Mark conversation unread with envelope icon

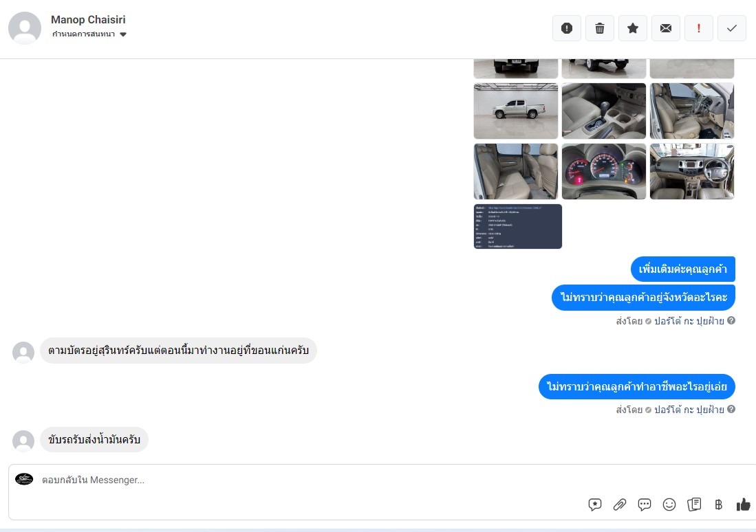tap(666, 28)
